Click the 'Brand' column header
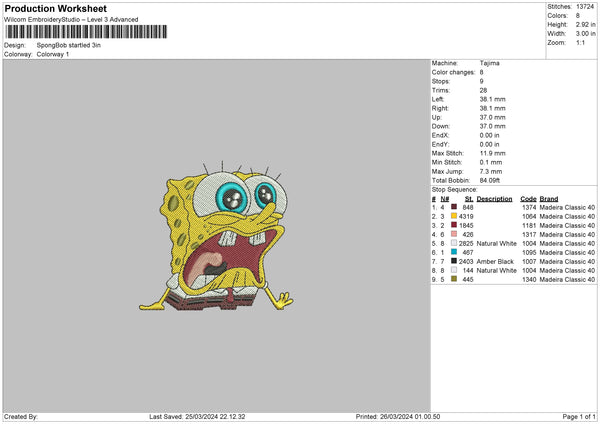600x424 pixels. tap(549, 199)
